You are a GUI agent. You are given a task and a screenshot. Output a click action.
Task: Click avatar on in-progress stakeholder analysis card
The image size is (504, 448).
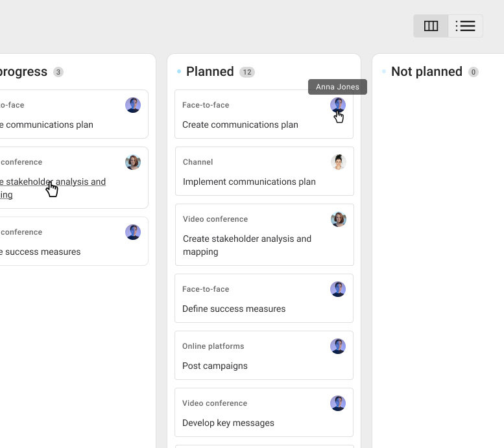coord(133,162)
